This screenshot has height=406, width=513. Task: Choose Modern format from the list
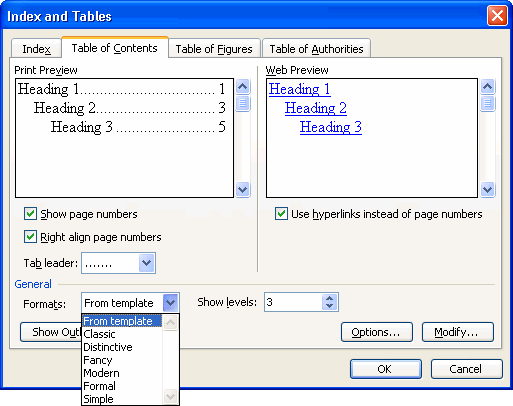point(122,373)
